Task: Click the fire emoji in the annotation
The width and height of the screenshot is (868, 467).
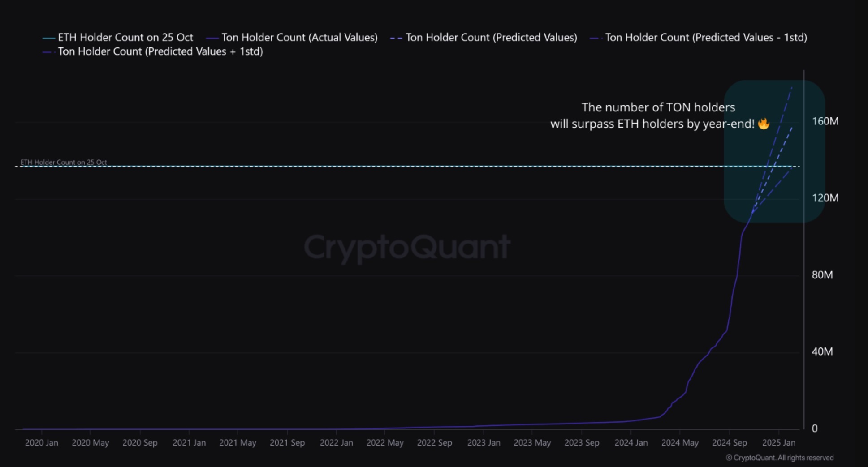Action: [764, 124]
